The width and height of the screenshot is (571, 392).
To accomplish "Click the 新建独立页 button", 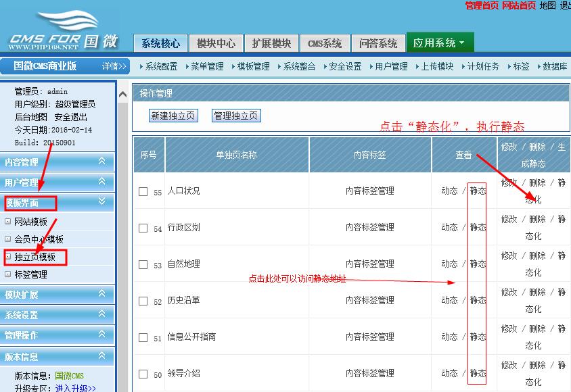I will [173, 116].
